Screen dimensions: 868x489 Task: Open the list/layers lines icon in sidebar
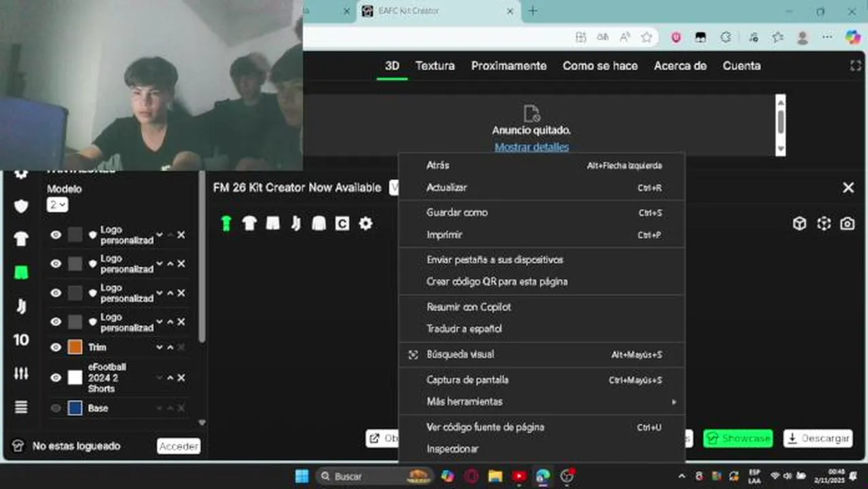(21, 407)
